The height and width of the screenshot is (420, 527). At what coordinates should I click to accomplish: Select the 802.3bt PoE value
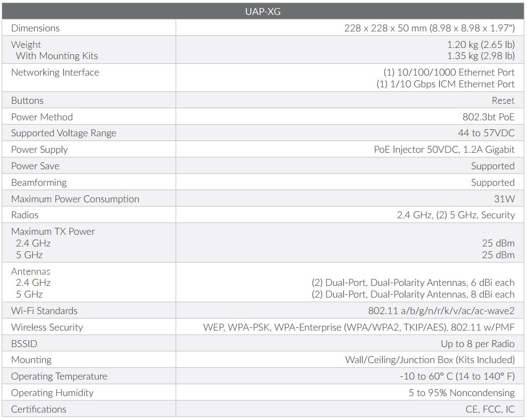tap(488, 117)
